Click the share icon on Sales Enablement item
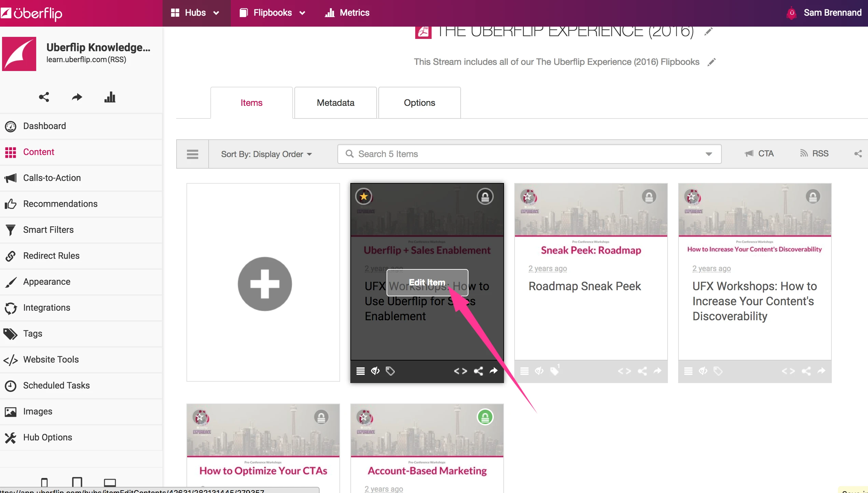 click(x=478, y=371)
